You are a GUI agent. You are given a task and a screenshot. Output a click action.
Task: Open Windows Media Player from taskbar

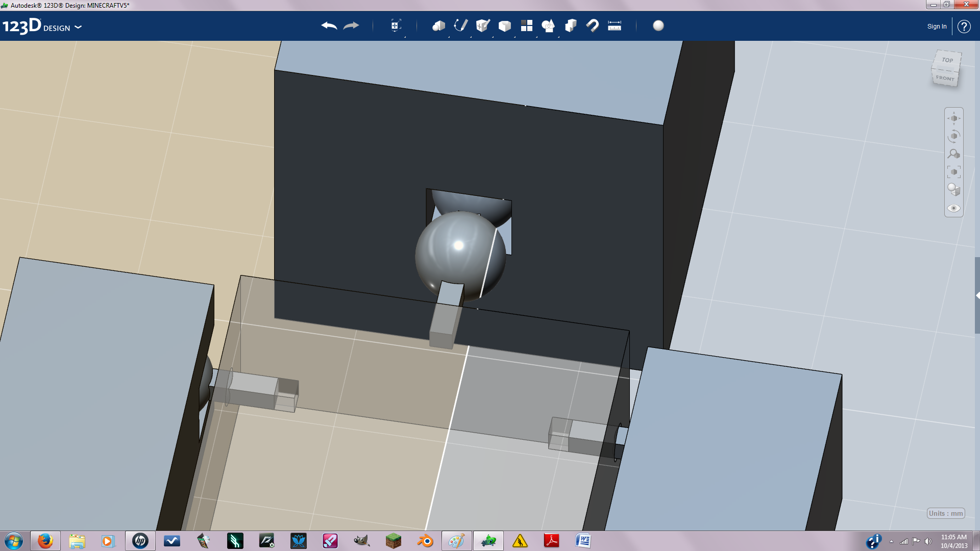(x=108, y=541)
